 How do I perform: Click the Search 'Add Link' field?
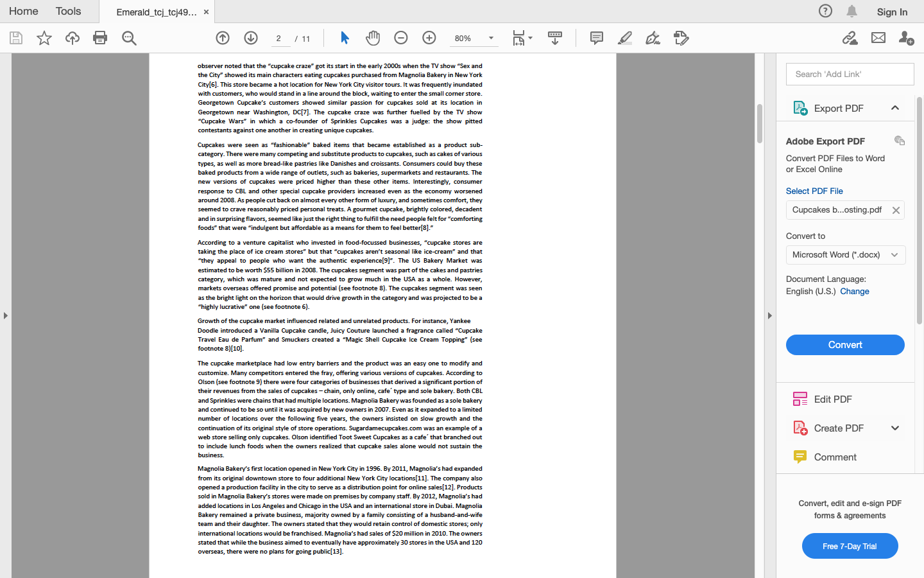click(x=850, y=74)
